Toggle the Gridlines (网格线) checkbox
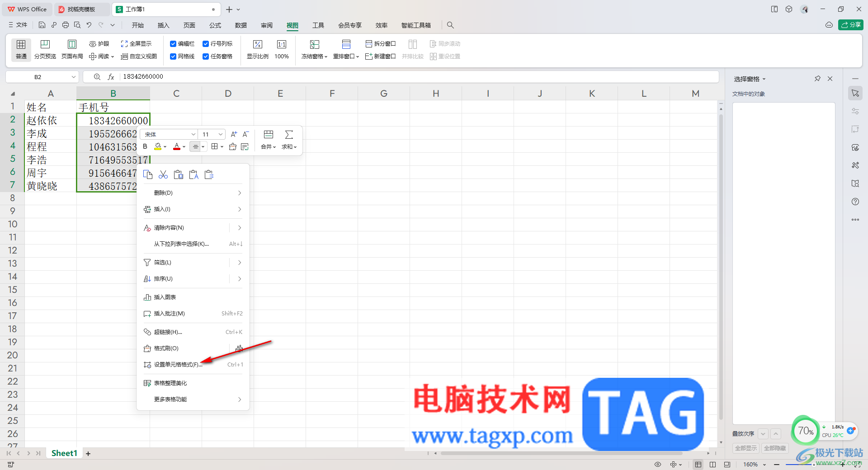 tap(173, 56)
